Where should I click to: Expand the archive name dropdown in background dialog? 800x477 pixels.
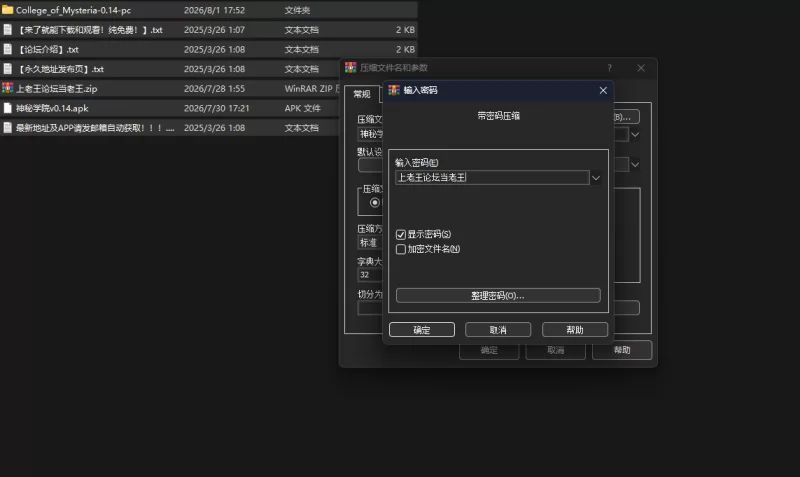pyautogui.click(x=635, y=135)
